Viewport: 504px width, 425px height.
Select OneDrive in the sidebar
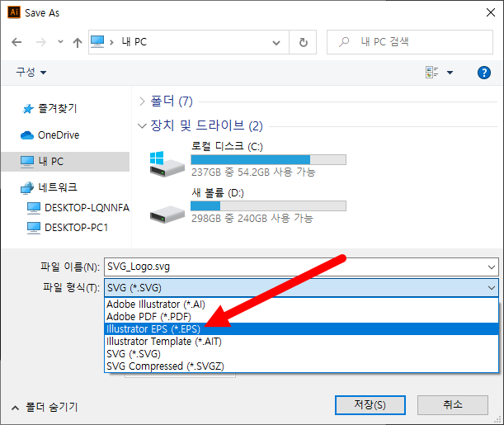[49, 135]
